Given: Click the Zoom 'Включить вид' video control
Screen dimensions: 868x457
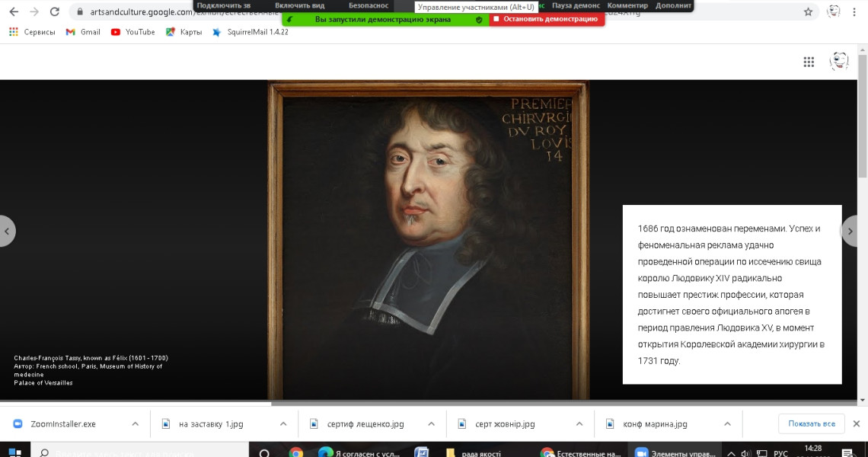Looking at the screenshot, I should coord(299,5).
